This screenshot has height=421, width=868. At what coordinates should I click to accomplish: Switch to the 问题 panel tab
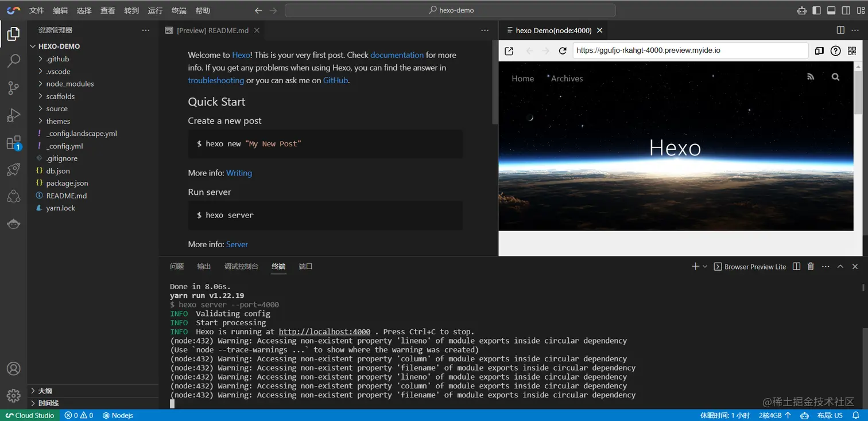pos(177,266)
